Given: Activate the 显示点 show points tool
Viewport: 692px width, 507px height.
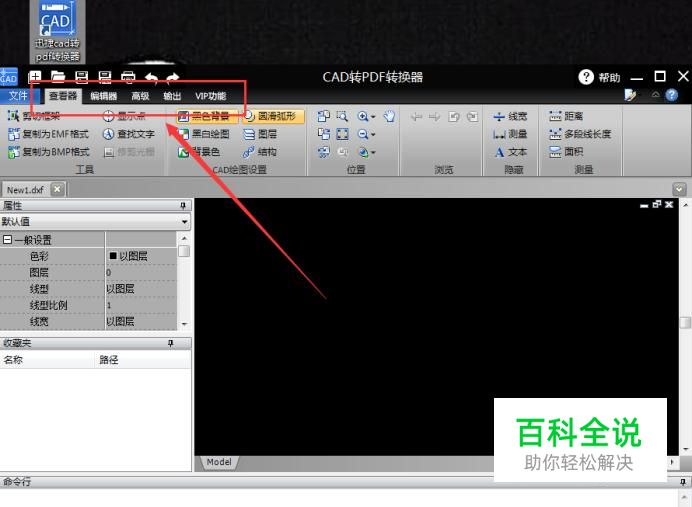Looking at the screenshot, I should tap(124, 116).
